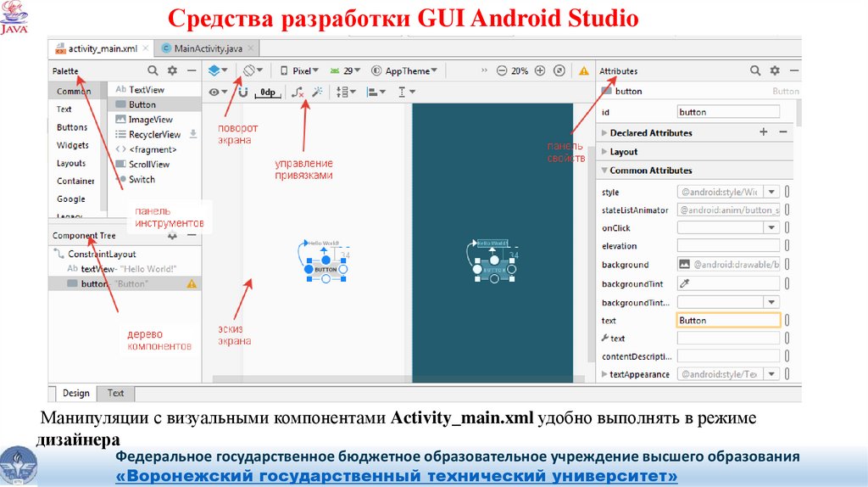Clear all constraints icon
Viewport: 868px width, 487px height.
pos(298,92)
